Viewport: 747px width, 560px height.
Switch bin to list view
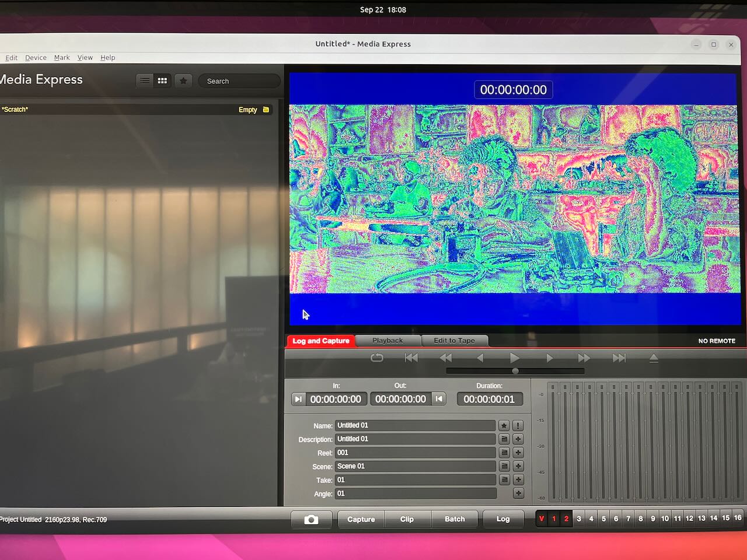point(145,80)
